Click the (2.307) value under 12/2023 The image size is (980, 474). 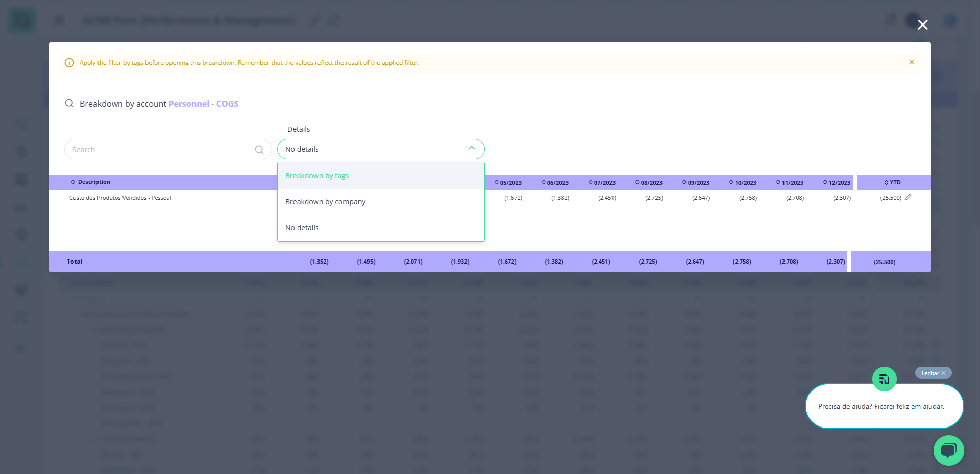(842, 198)
